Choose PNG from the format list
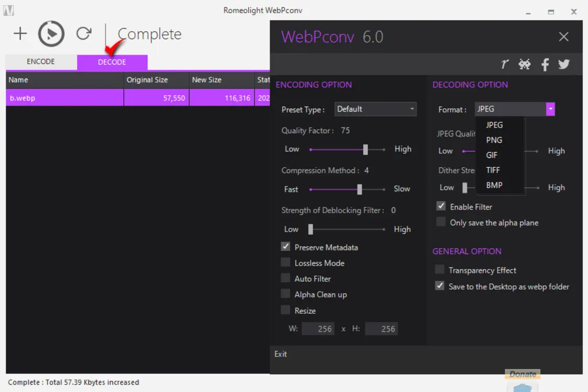588x392 pixels. tap(494, 140)
